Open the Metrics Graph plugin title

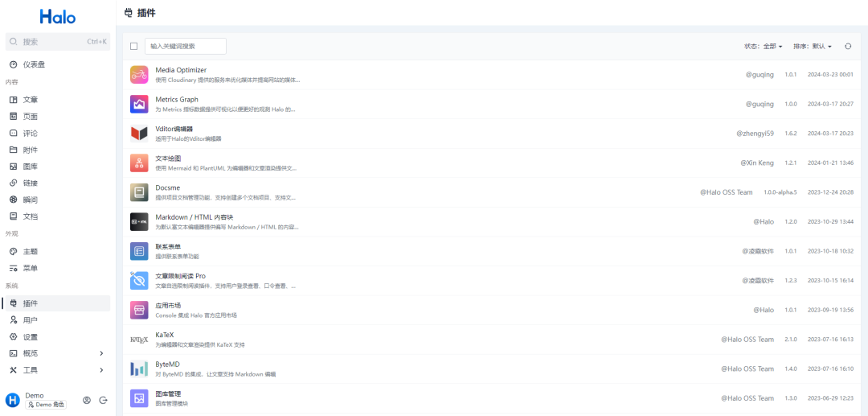pos(177,100)
